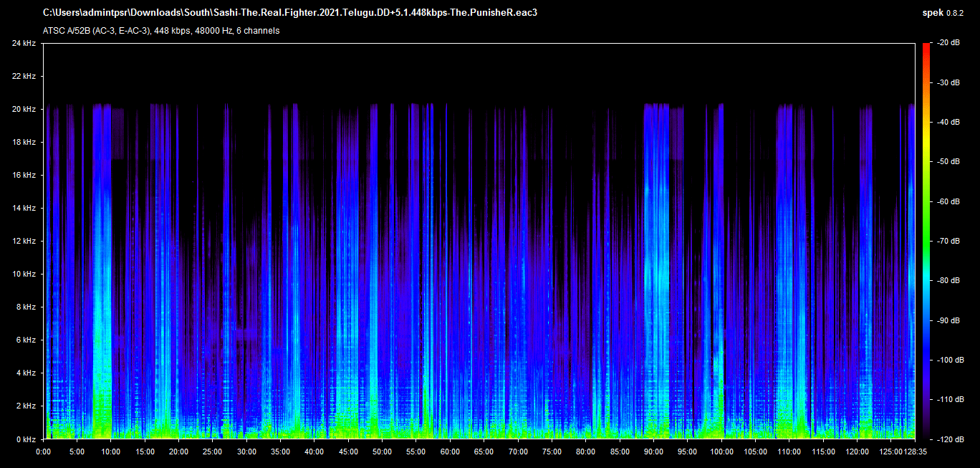The width and height of the screenshot is (980, 468).
Task: Click the 20:00 time axis label
Action: [178, 452]
